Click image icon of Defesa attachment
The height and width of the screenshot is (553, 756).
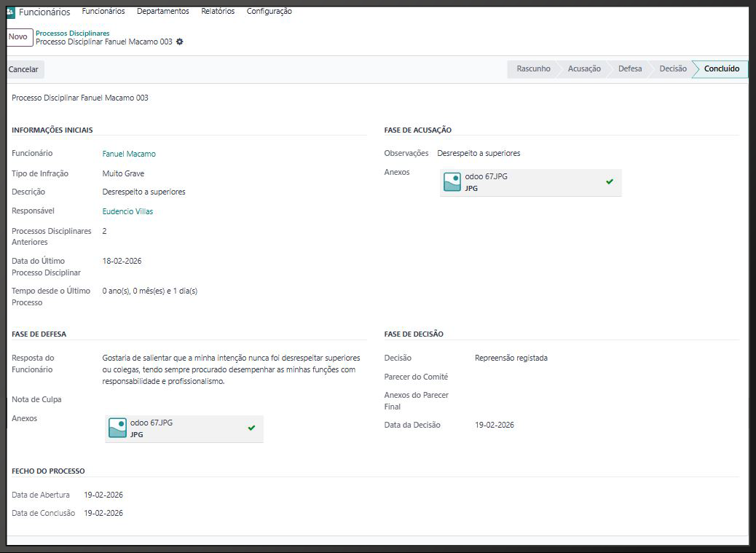coord(117,428)
